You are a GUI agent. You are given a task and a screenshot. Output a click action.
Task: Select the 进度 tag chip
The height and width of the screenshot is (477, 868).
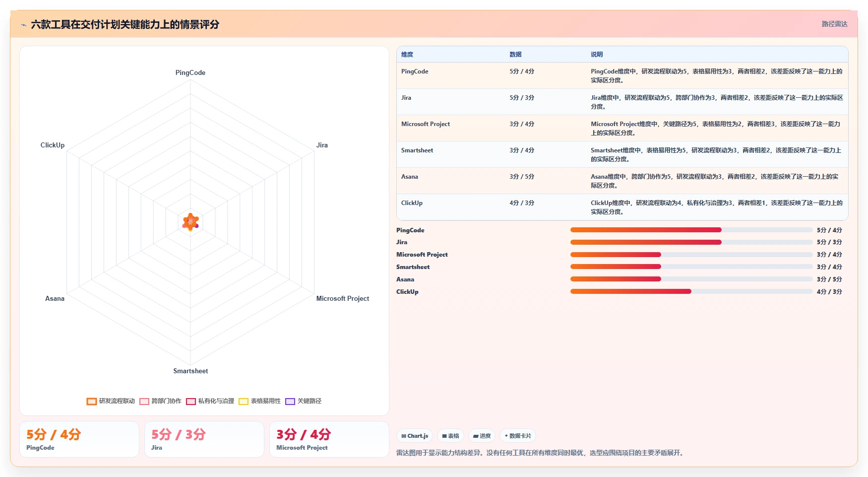[x=482, y=436]
